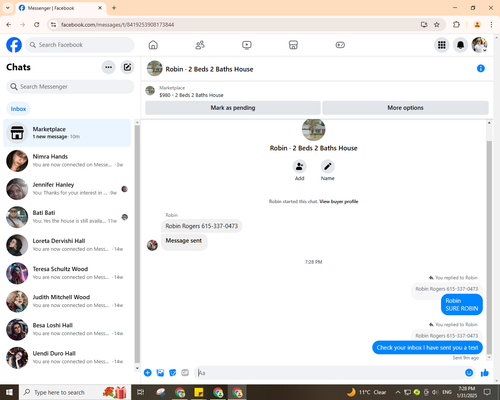Click the SURE ROBIN sent message
Image resolution: width=500 pixels, height=400 pixels.
click(x=462, y=305)
